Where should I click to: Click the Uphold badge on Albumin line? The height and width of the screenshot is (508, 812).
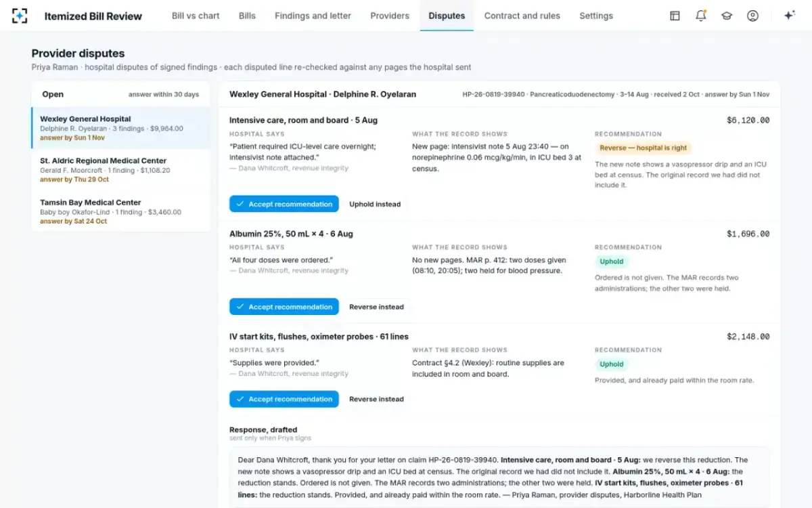pos(612,261)
